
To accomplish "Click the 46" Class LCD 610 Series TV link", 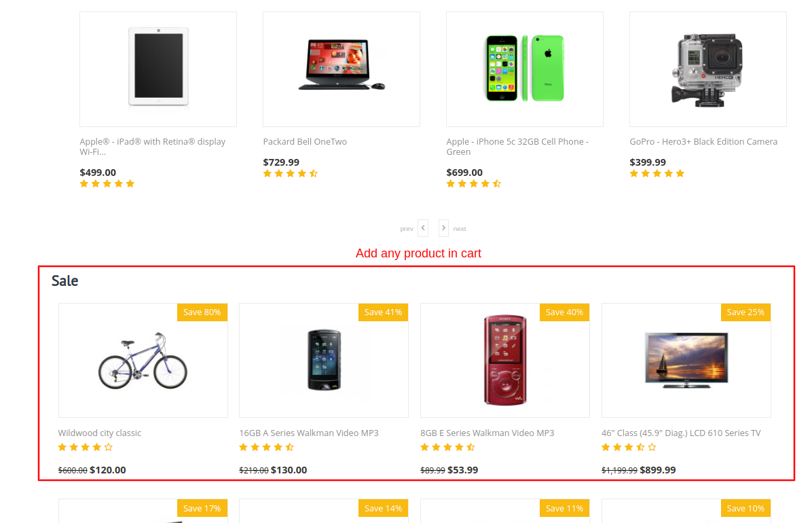I will (x=681, y=433).
